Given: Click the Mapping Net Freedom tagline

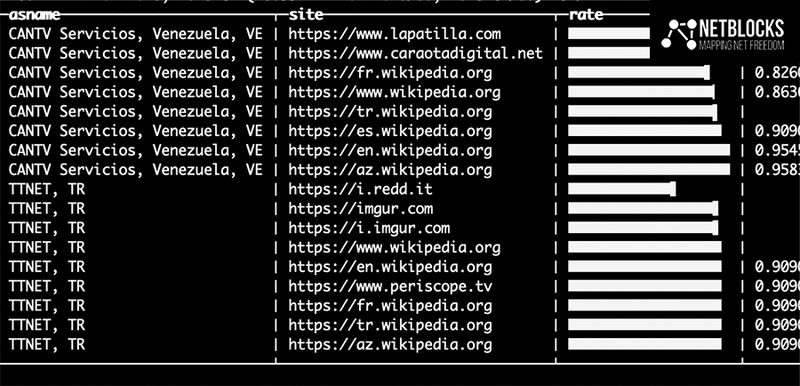Looking at the screenshot, I should 741,46.
